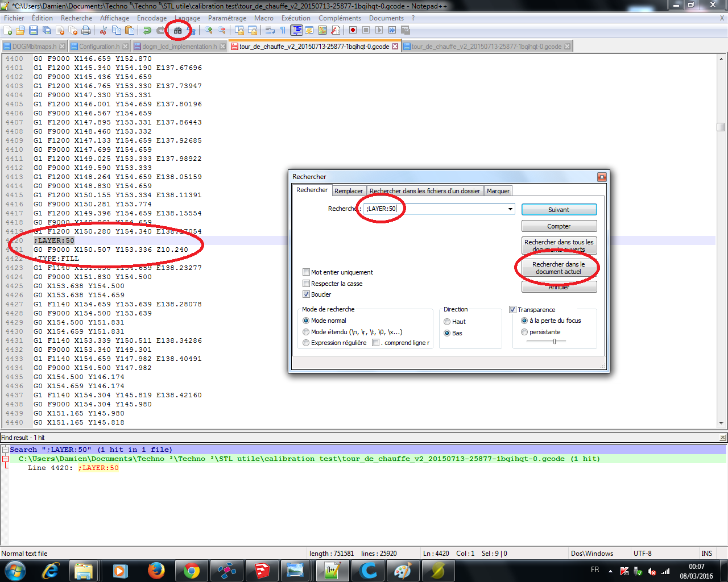Adjust the transparency slider

(555, 342)
